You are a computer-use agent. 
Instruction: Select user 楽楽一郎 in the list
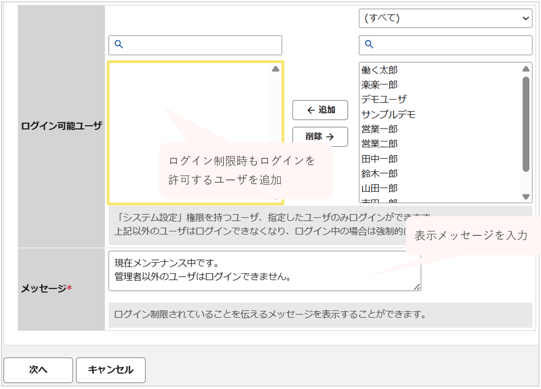(x=380, y=85)
